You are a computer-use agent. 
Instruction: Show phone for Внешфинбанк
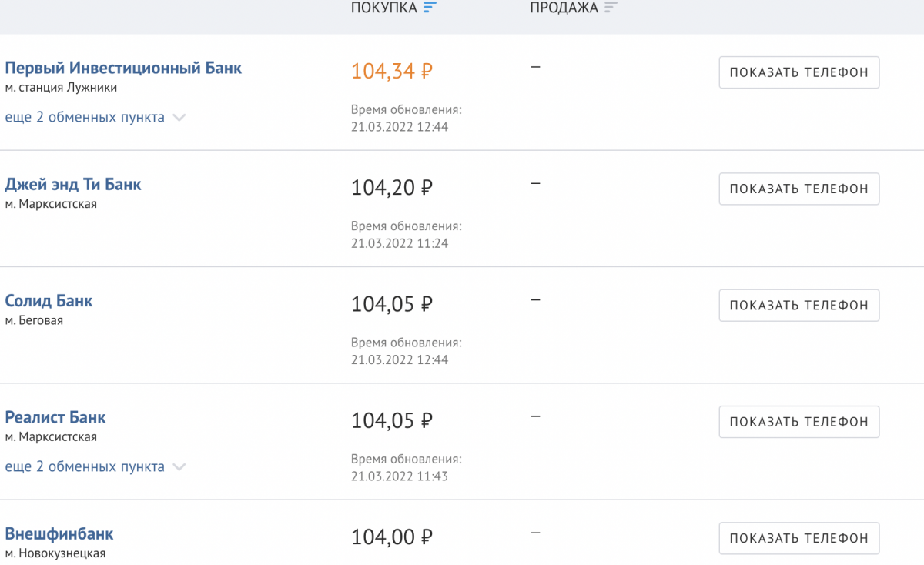pyautogui.click(x=799, y=538)
